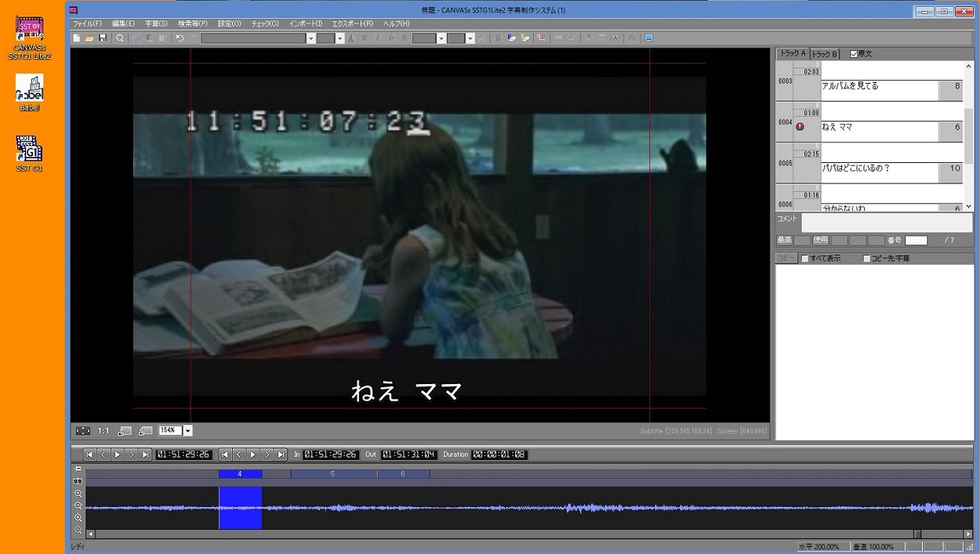This screenshot has width=980, height=554.
Task: Click the waveform horizontal scrollbar left arrow
Action: click(x=90, y=534)
